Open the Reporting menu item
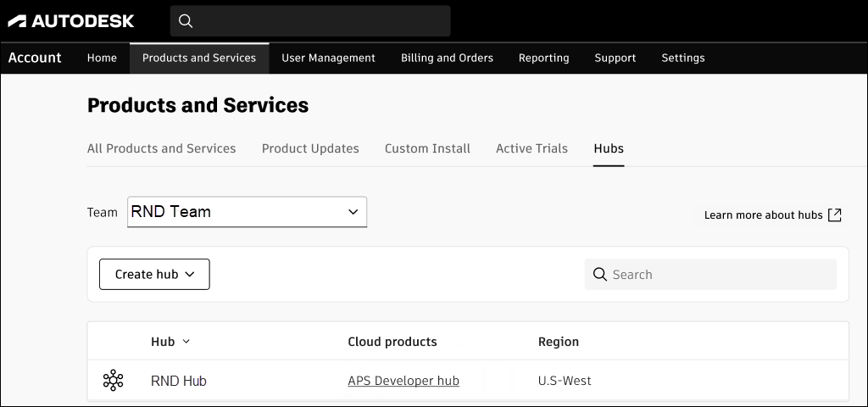This screenshot has height=407, width=868. click(543, 58)
